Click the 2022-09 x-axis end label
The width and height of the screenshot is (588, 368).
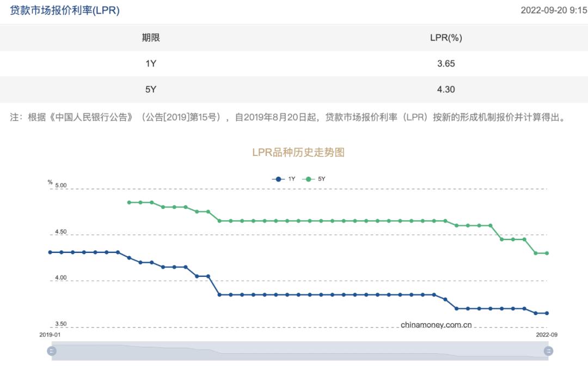coord(546,334)
